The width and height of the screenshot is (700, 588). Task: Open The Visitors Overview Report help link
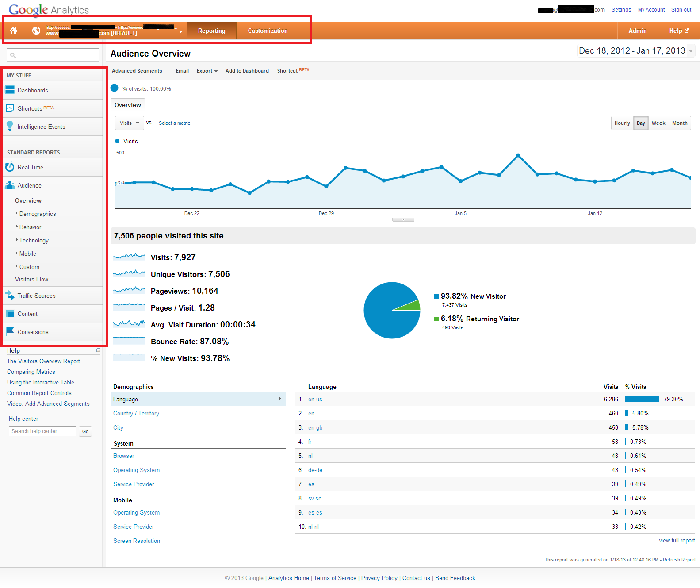pos(43,361)
